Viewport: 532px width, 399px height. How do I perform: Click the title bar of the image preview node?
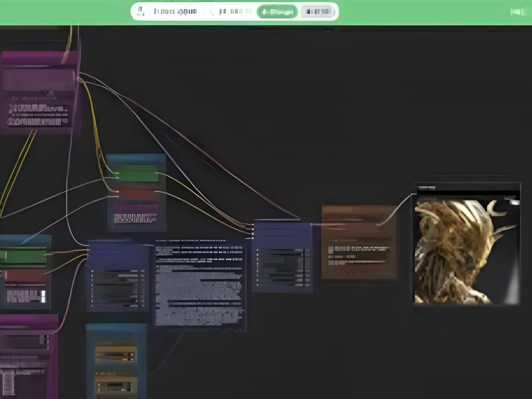tap(467, 188)
